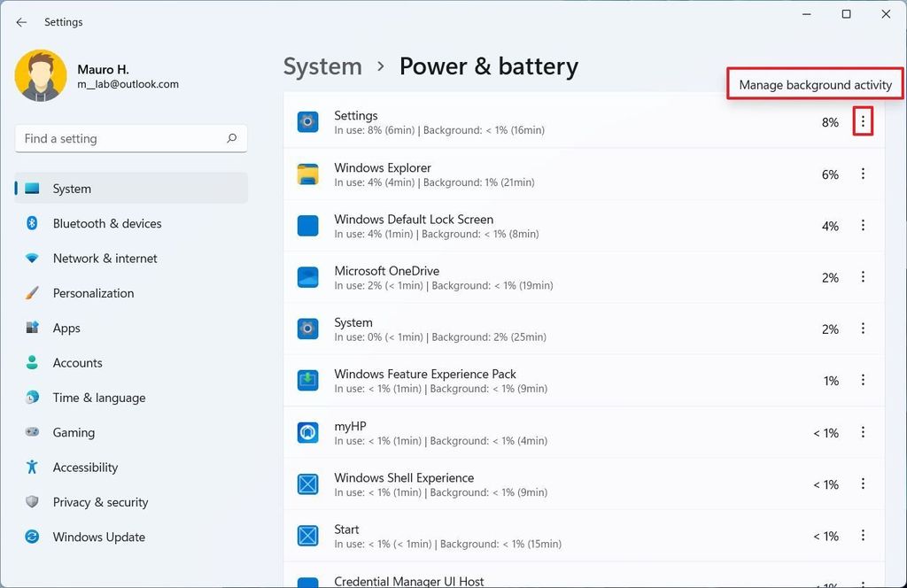Screen dimensions: 907x588
Task: Click the Windows Explorer folder icon
Action: pyautogui.click(x=307, y=174)
